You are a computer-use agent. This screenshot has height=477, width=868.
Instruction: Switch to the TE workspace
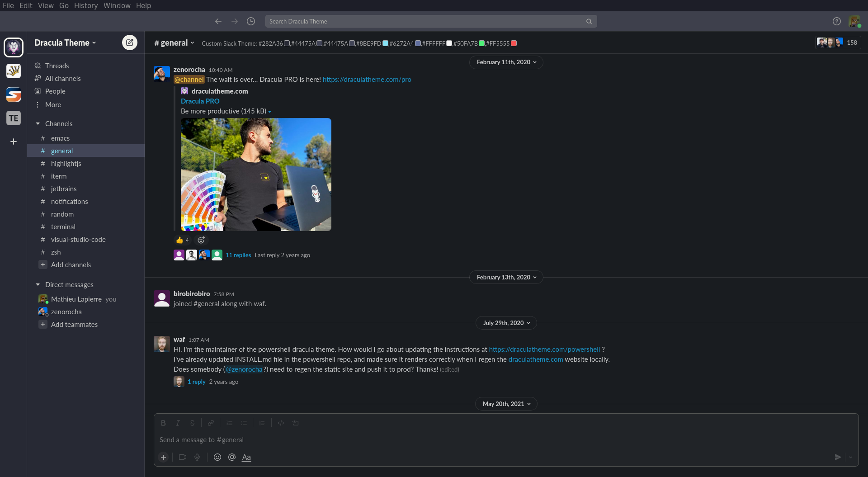[x=14, y=118]
